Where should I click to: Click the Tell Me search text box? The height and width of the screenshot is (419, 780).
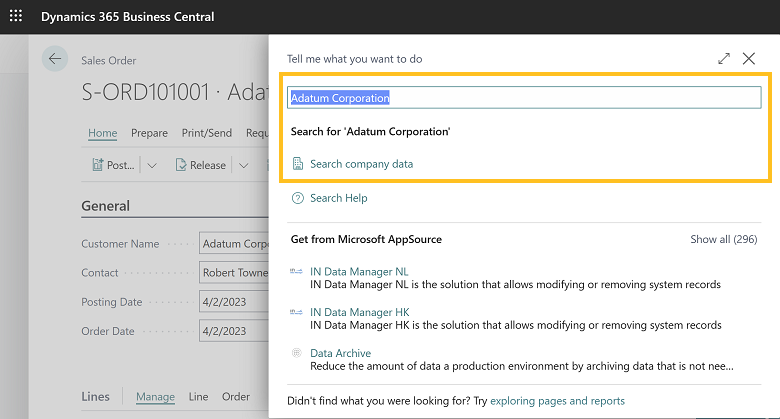[525, 98]
